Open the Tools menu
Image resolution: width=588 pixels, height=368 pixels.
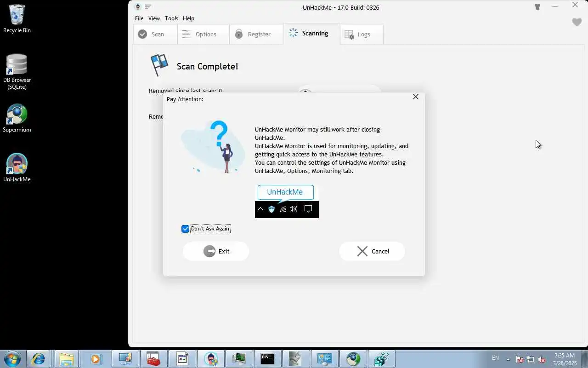point(171,18)
